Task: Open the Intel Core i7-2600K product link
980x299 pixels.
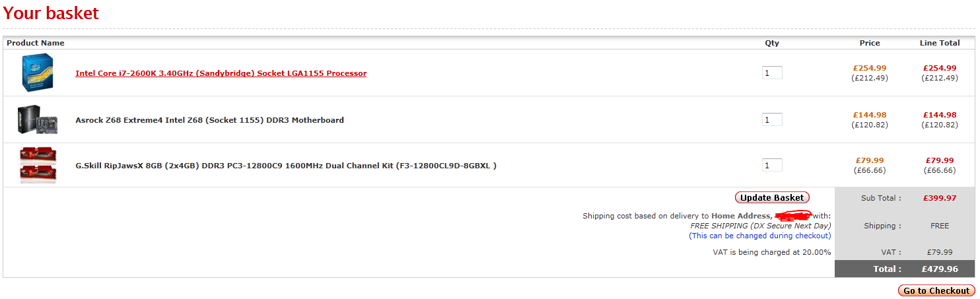Action: [221, 73]
